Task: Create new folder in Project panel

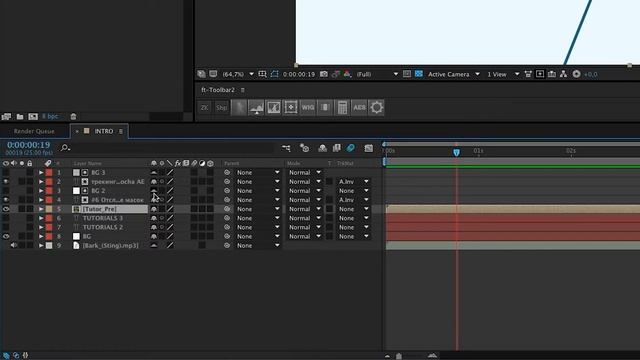Action: click(x=20, y=117)
